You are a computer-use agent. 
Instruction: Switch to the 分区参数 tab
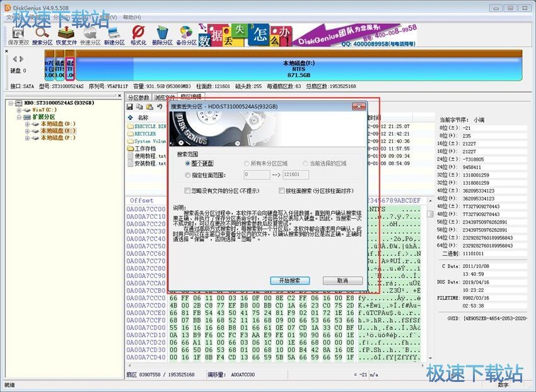(x=139, y=98)
